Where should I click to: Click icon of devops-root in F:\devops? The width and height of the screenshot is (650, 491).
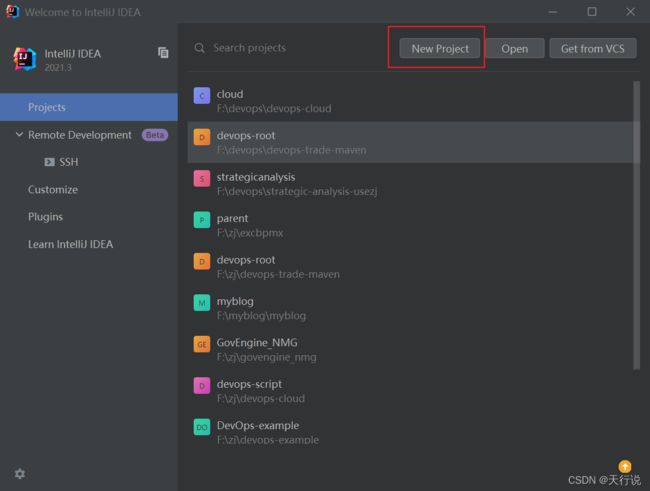202,137
